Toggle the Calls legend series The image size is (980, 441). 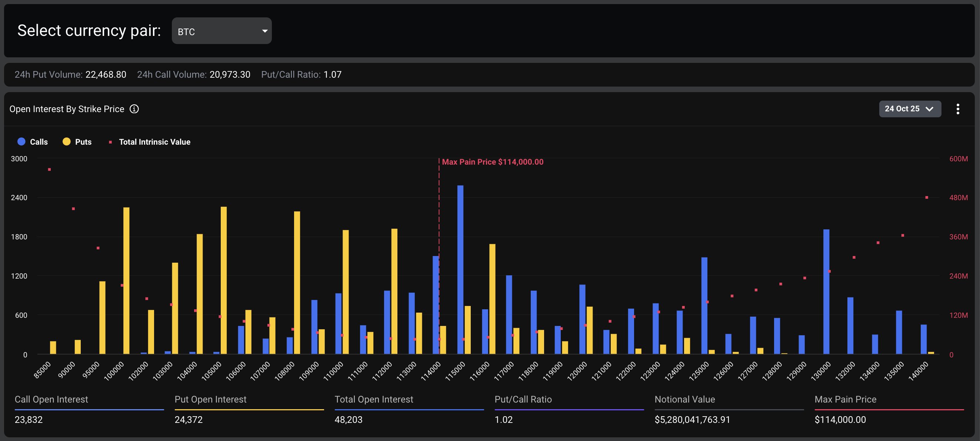(x=39, y=142)
